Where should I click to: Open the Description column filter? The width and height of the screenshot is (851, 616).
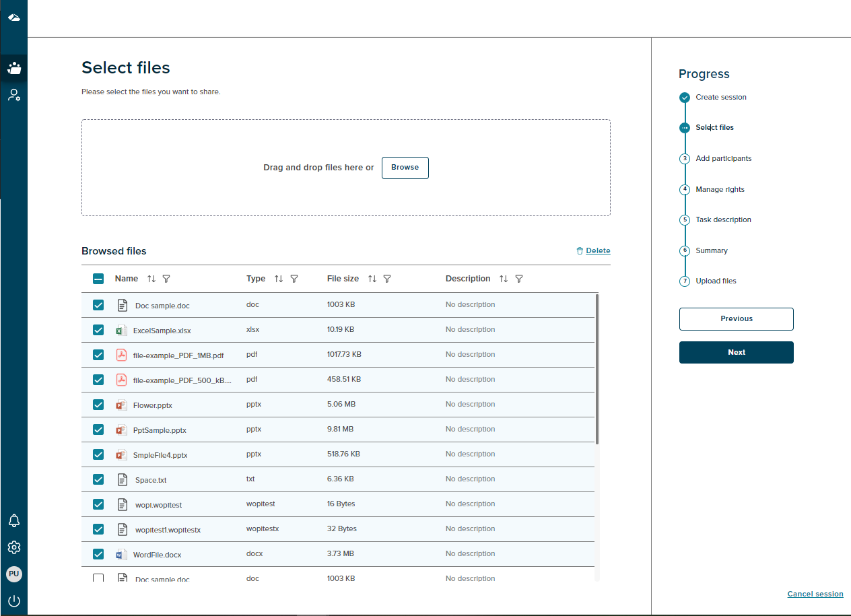click(519, 279)
